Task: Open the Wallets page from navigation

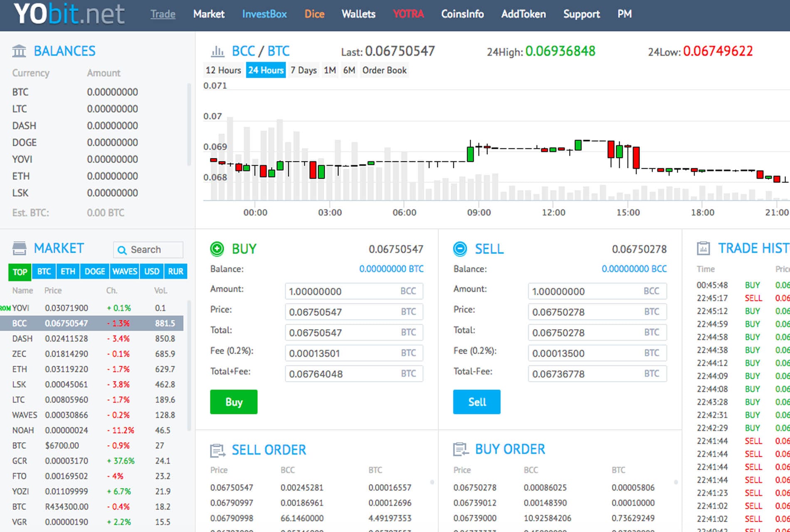Action: 358,14
